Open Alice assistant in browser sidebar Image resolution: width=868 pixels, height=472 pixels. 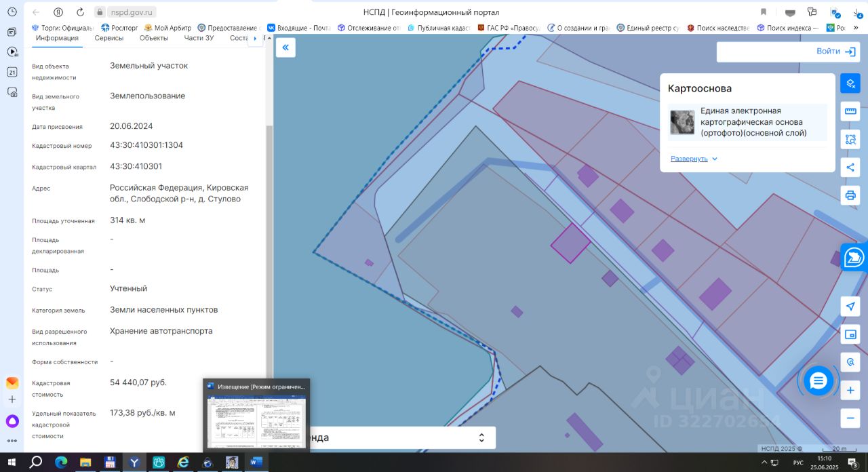click(12, 421)
